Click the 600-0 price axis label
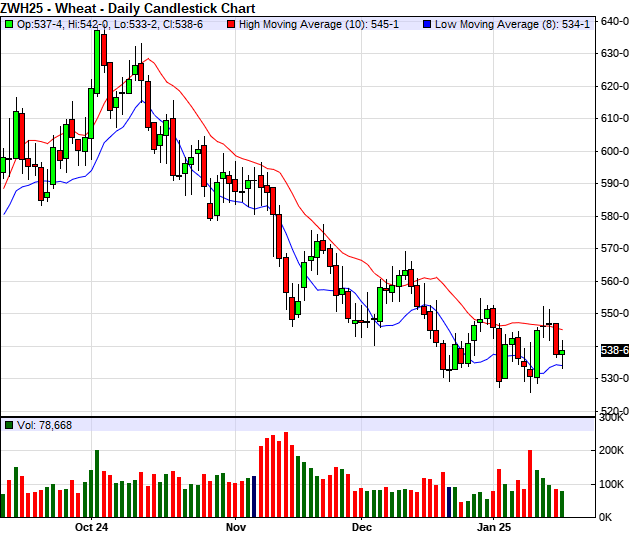 tap(614, 151)
